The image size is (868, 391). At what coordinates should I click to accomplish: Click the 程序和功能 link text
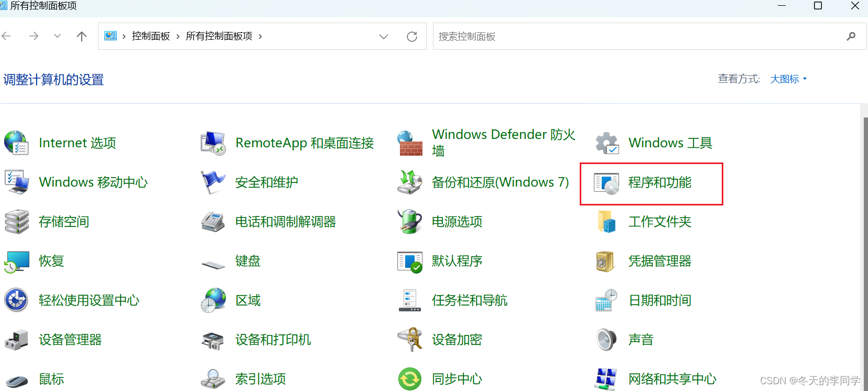point(660,182)
